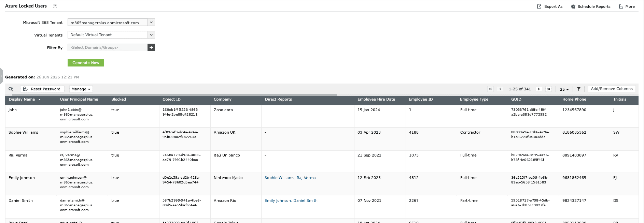
Task: Click the user principal name 'john1.ebin@'
Action: 71,110
